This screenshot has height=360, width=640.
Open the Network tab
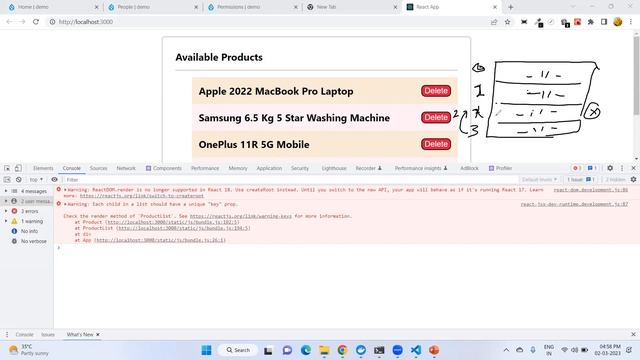(126, 168)
